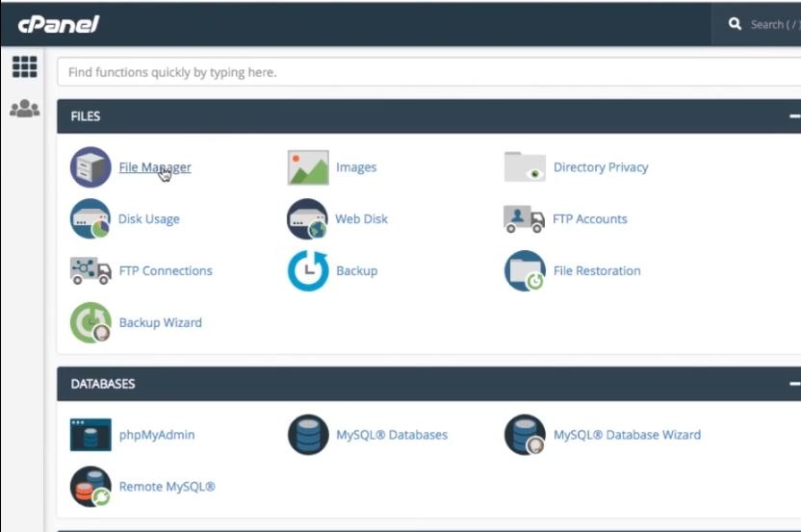Click the green Backup Wizard icon

(90, 322)
